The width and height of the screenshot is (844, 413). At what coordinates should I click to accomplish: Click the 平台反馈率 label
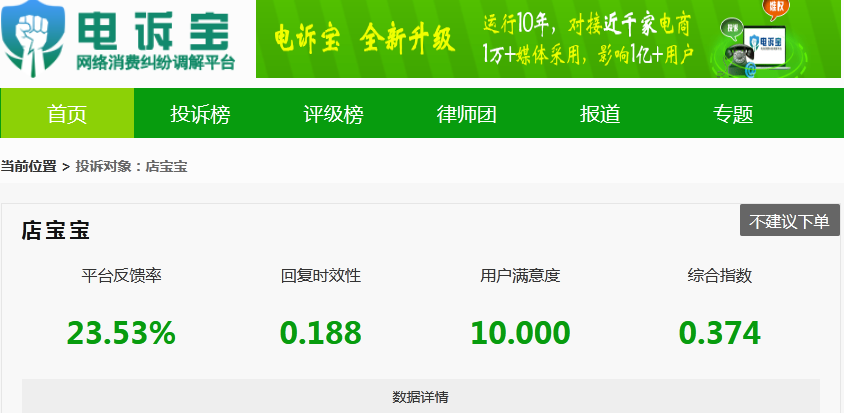click(x=122, y=276)
